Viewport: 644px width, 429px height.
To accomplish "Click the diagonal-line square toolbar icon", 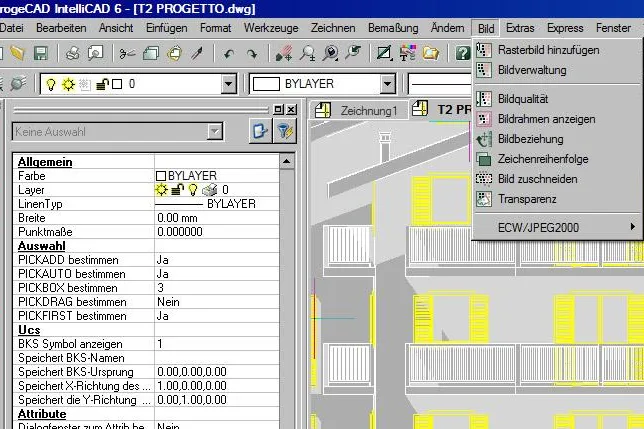I will pos(384,53).
